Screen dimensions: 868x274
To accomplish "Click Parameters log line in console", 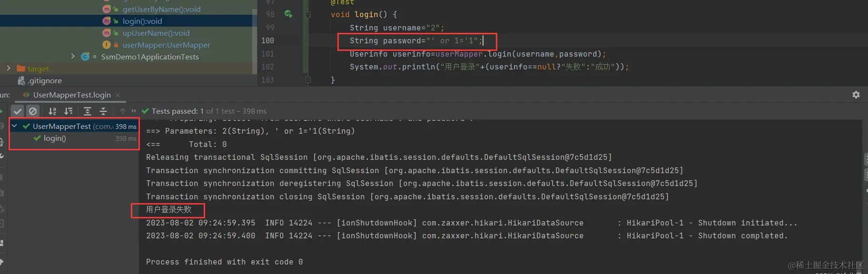I will click(x=250, y=131).
